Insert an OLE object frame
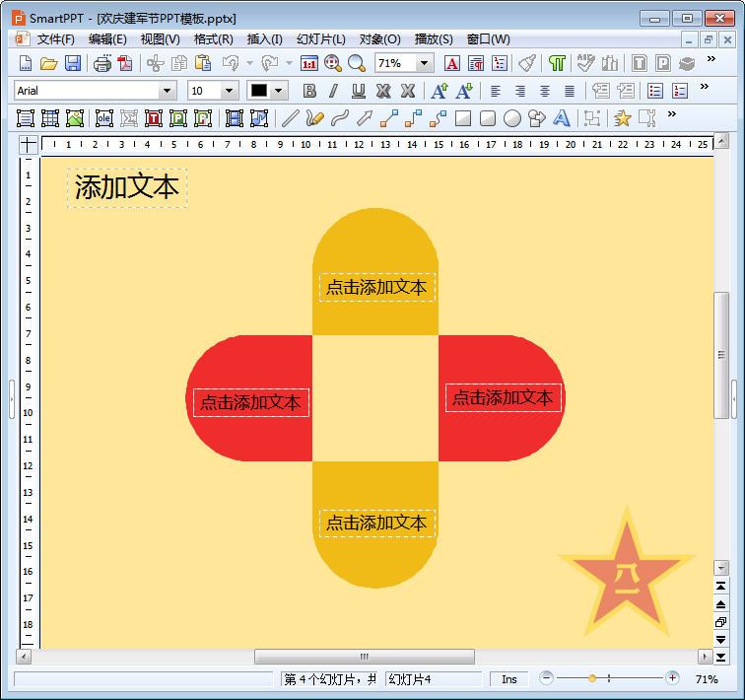This screenshot has height=700, width=745. tap(104, 118)
